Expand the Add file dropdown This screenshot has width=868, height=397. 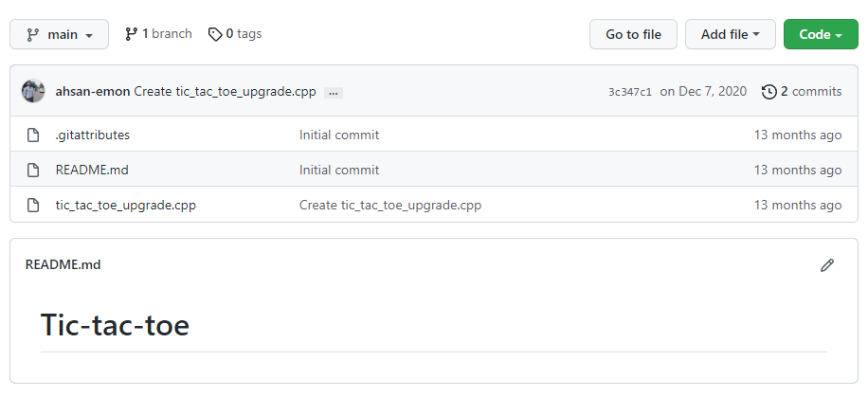pos(730,34)
